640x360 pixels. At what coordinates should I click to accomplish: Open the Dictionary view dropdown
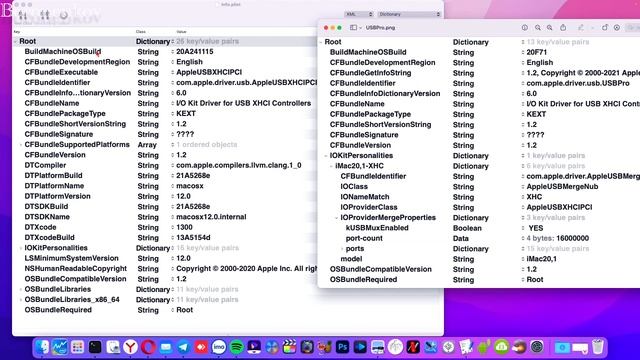click(x=409, y=14)
